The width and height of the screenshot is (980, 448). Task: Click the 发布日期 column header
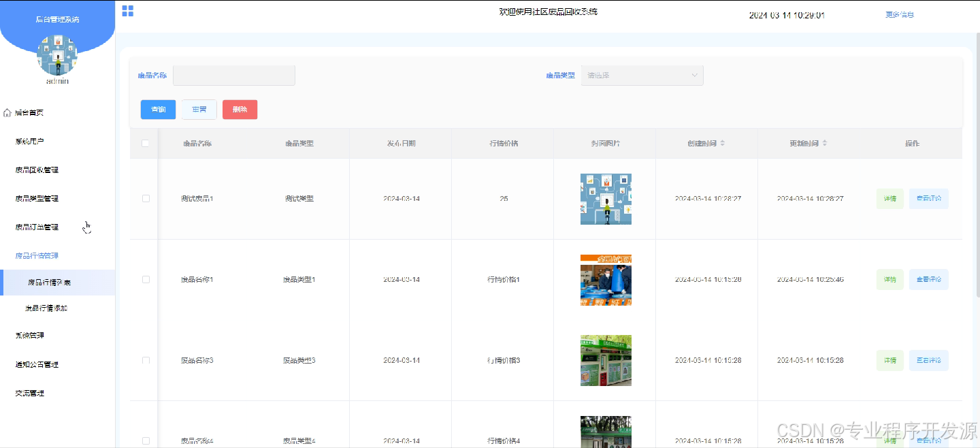point(401,144)
